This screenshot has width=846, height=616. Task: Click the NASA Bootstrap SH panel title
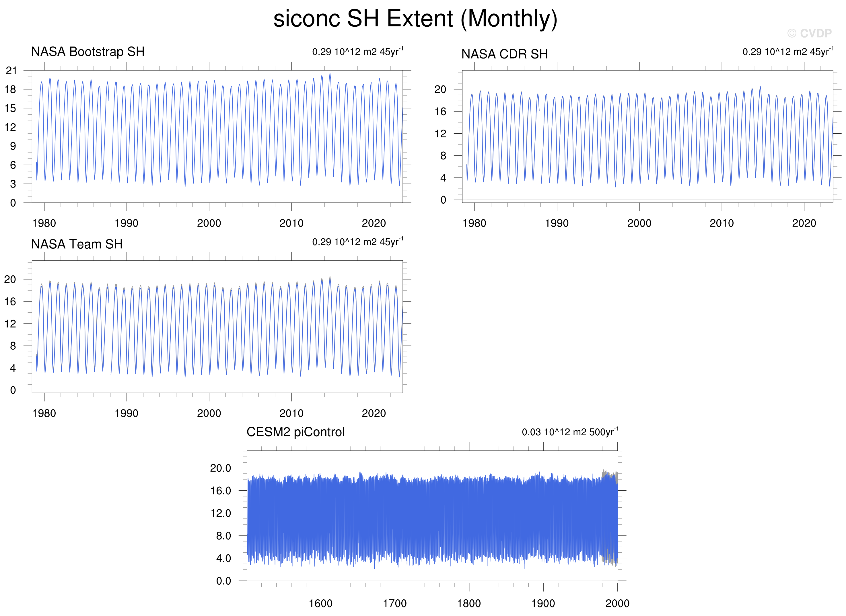click(88, 51)
